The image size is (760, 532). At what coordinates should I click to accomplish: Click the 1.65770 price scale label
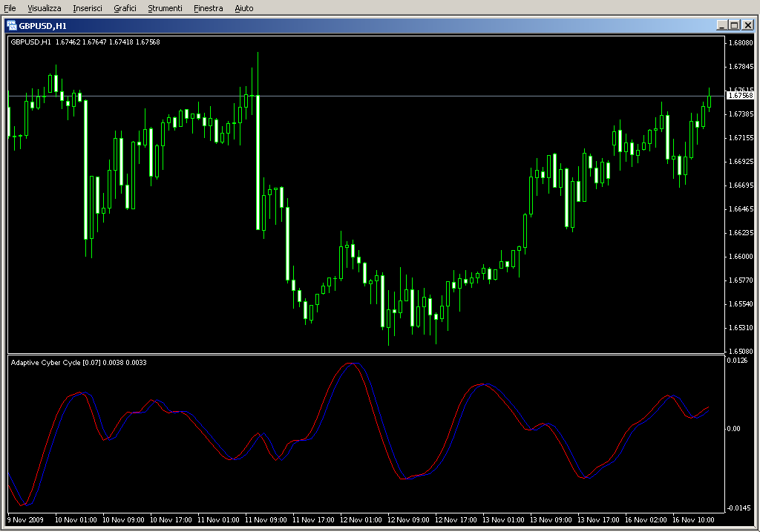click(741, 280)
